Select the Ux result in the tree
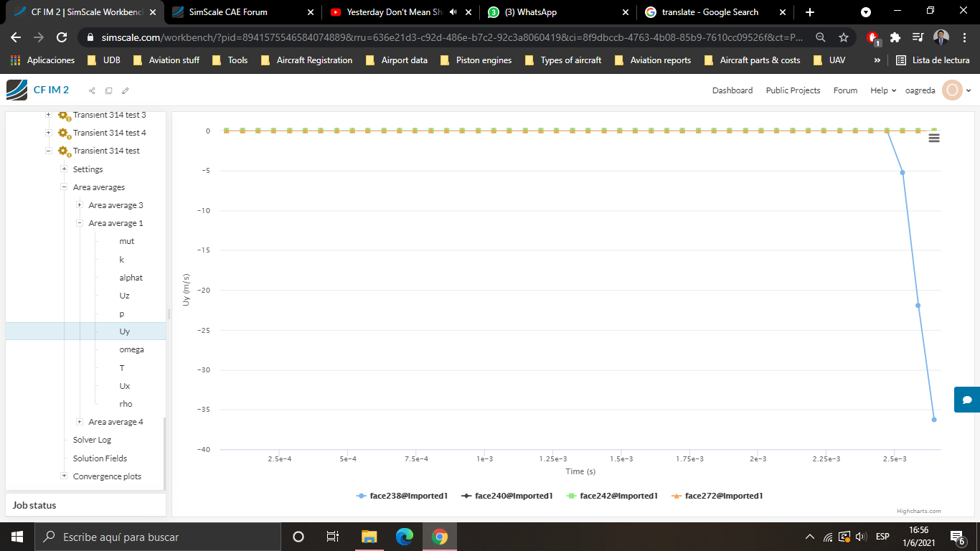 coord(125,386)
